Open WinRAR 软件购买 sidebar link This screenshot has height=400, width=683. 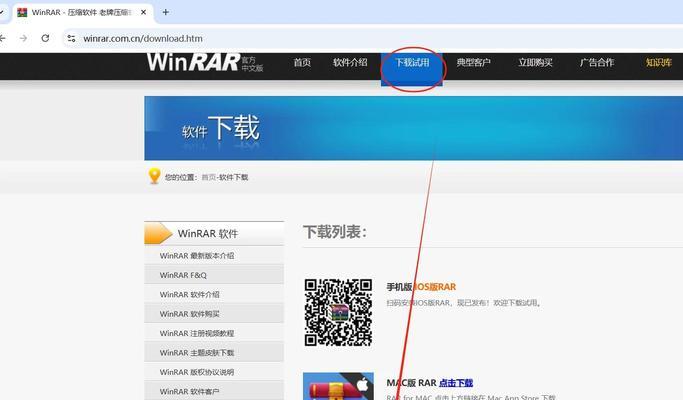[189, 314]
